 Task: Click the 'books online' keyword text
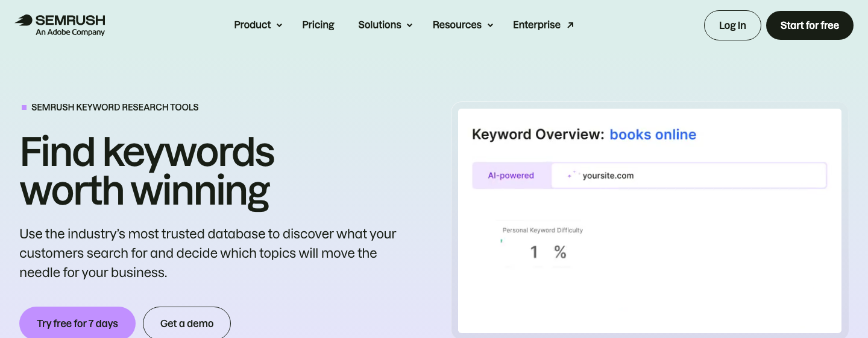653,135
